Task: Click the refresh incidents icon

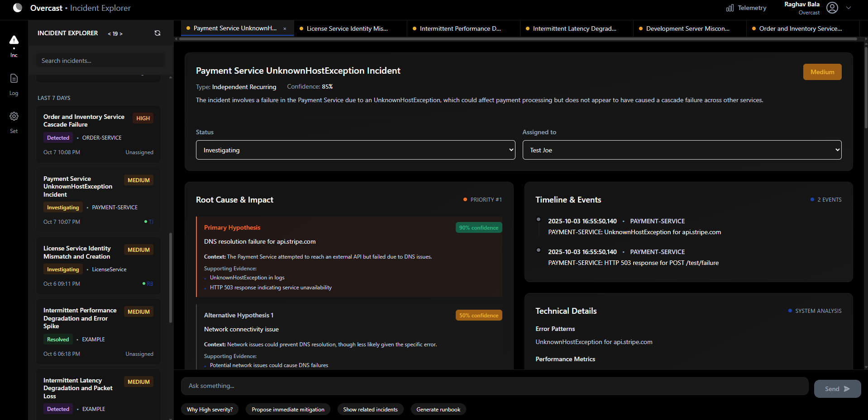Action: coord(157,33)
